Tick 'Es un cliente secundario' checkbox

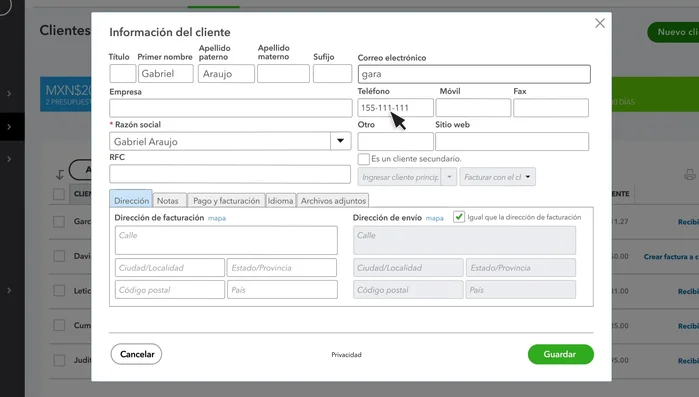point(363,159)
